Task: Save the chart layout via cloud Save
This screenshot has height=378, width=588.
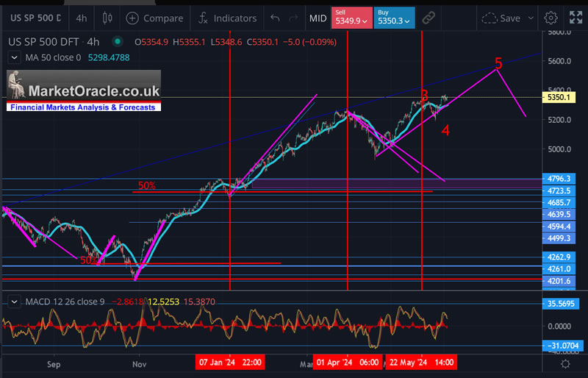Action: point(502,18)
